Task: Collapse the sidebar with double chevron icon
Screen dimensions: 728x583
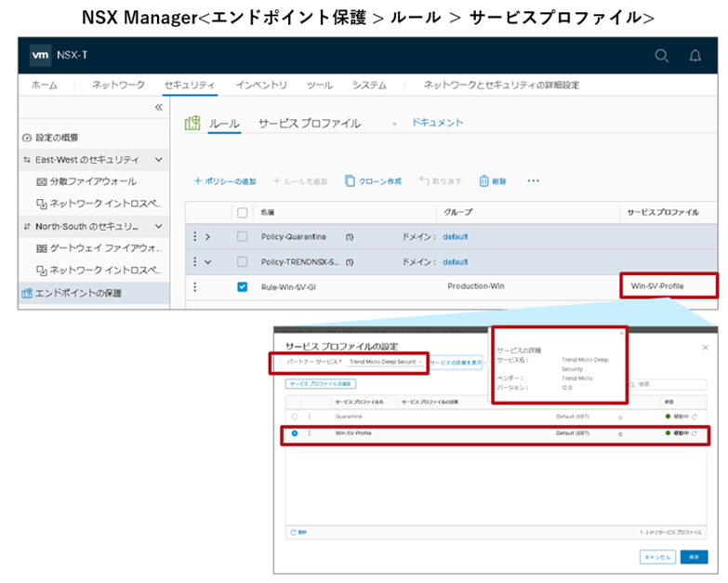Action: (x=158, y=108)
